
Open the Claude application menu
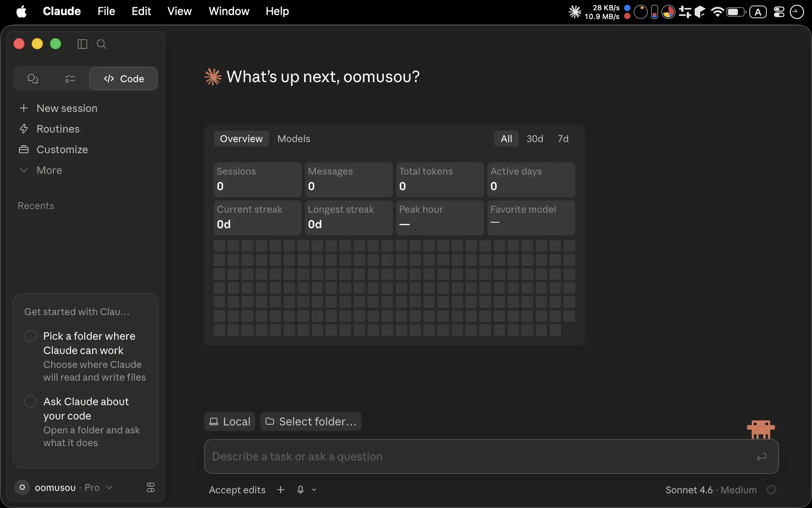[x=62, y=12]
